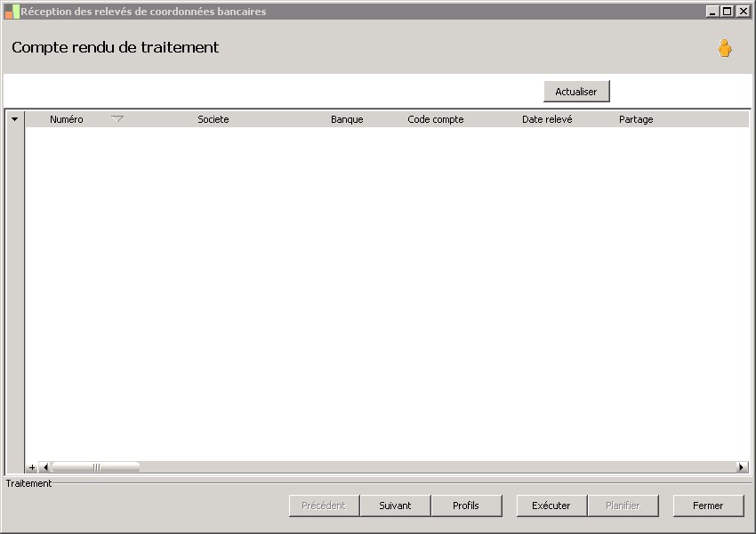Image resolution: width=756 pixels, height=534 pixels.
Task: Click the plus icon at the grid bottom
Action: tap(32, 467)
